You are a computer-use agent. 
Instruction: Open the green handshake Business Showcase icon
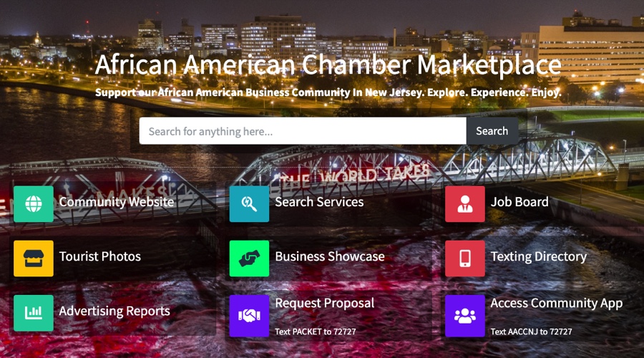click(x=249, y=258)
